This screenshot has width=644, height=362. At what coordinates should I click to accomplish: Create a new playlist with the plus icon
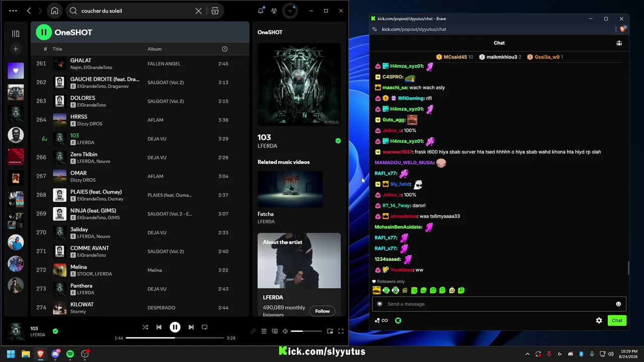(x=16, y=49)
